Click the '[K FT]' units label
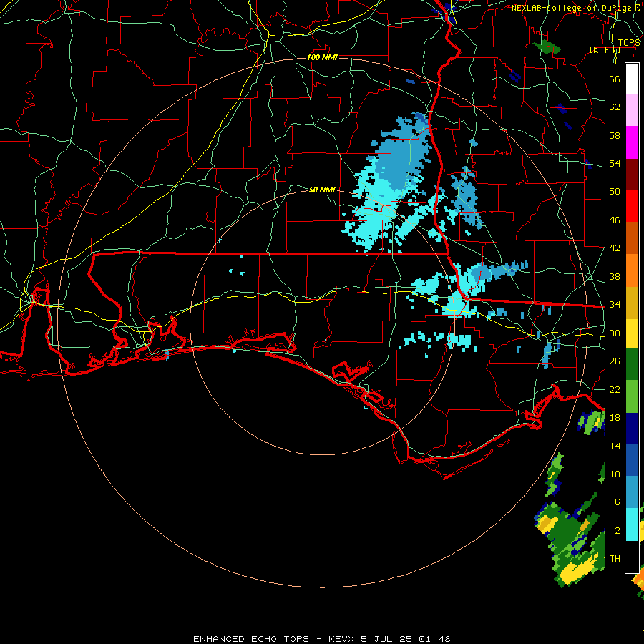 click(x=605, y=50)
